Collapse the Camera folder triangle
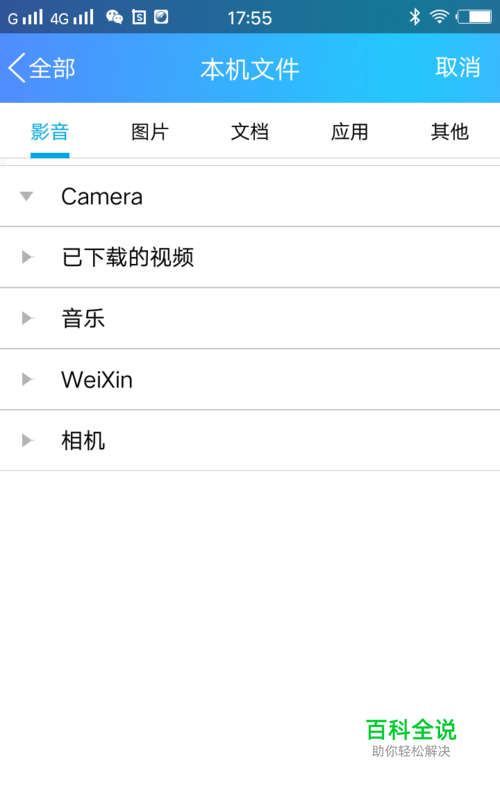Viewport: 500px width, 790px height. (x=26, y=196)
